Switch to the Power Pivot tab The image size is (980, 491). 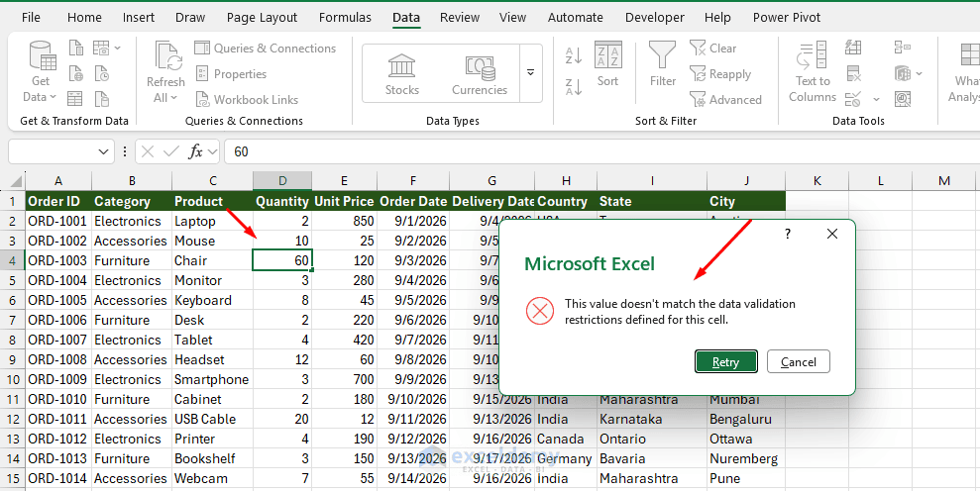coord(787,18)
